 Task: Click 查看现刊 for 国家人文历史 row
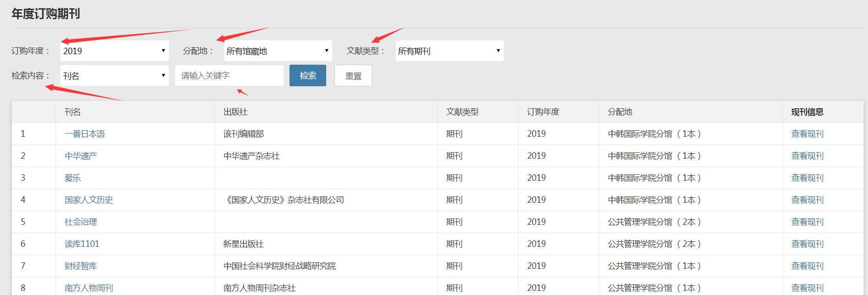pos(807,200)
